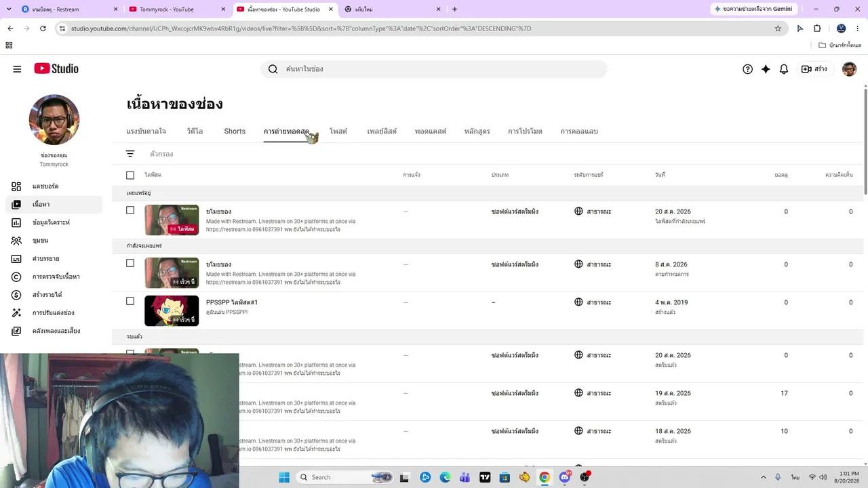Click the sparkle Ask Studio icon
The height and width of the screenshot is (488, 868).
766,69
